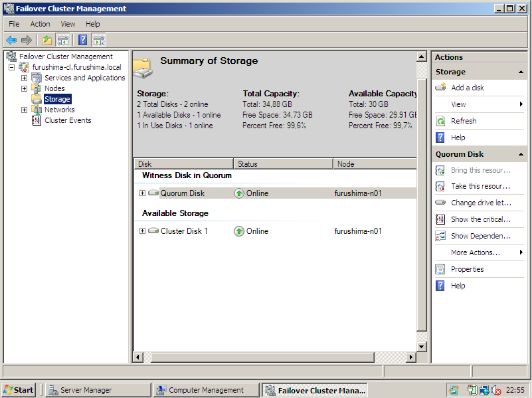Open the File menu
Viewport: 532px width, 398px height.
point(14,24)
